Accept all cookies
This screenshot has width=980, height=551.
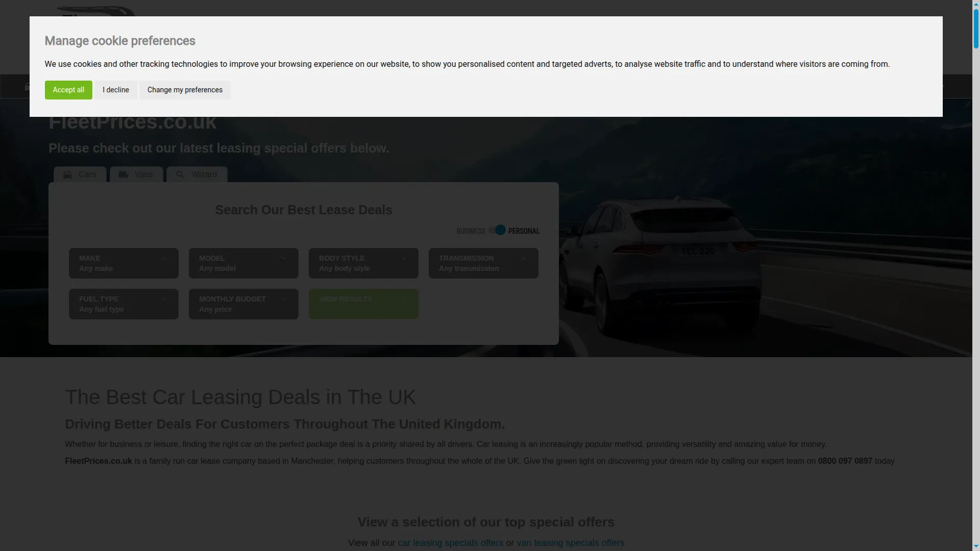(x=68, y=90)
